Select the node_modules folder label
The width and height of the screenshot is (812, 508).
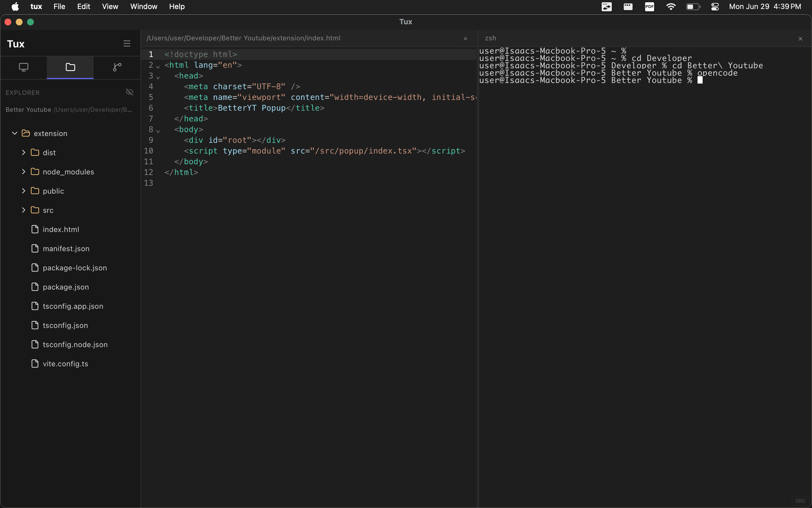pos(69,172)
